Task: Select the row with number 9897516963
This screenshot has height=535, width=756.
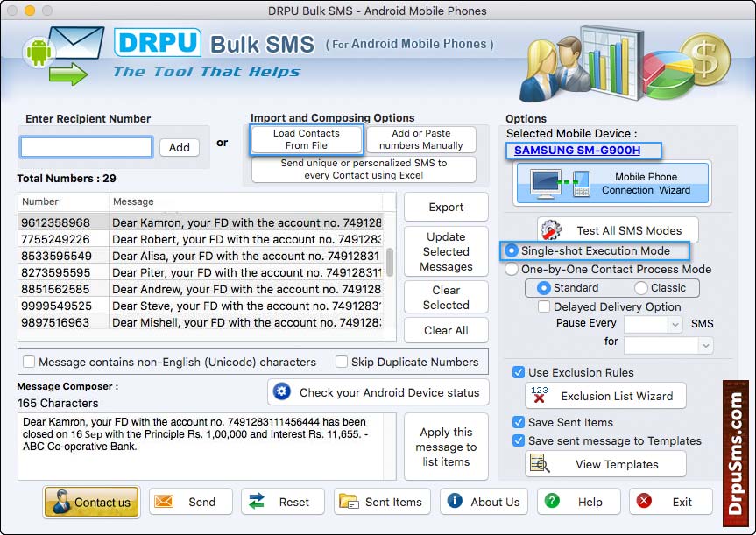Action: click(201, 322)
